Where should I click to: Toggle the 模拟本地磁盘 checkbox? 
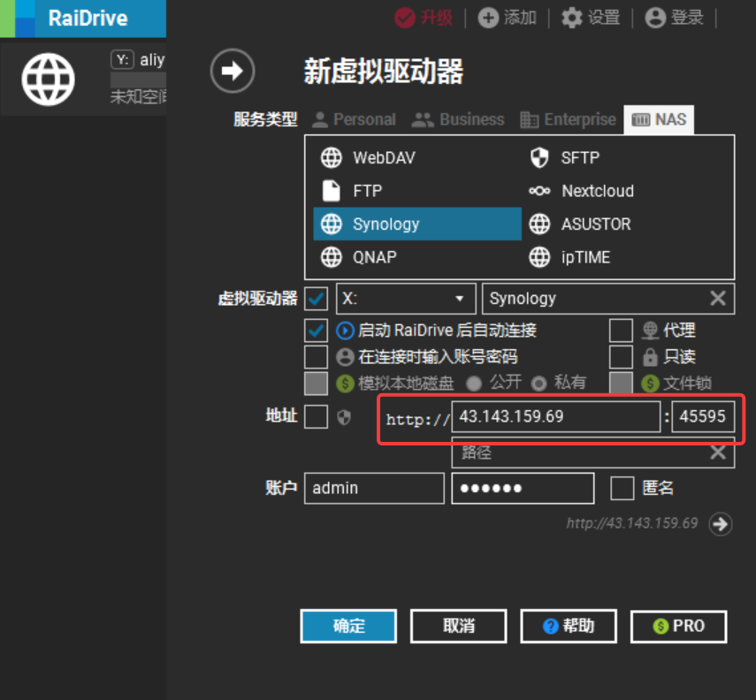coord(317,384)
